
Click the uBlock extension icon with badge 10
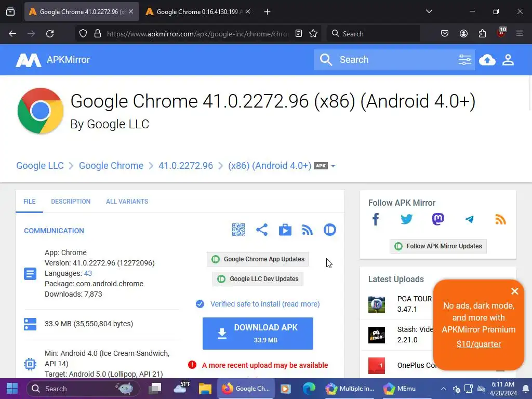coord(501,33)
